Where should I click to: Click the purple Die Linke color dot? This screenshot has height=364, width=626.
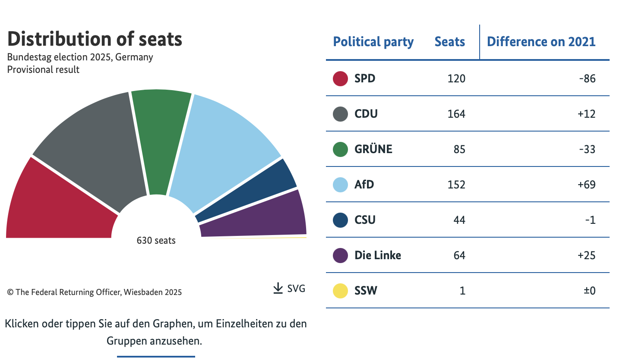[340, 255]
